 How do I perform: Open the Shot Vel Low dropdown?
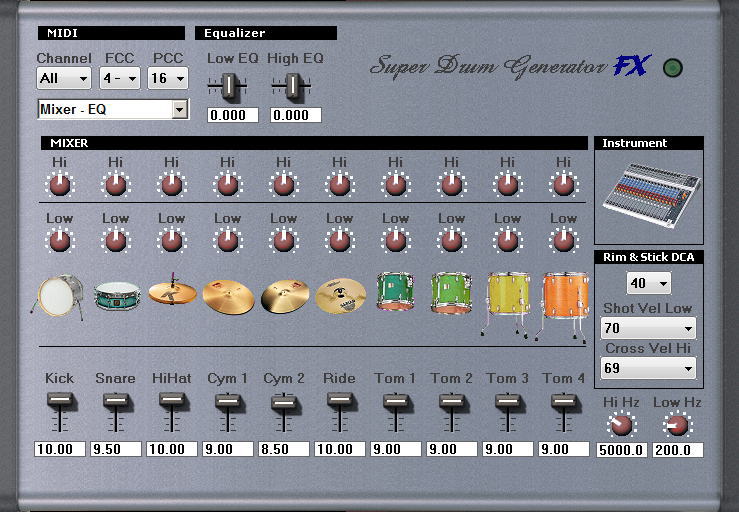coord(649,328)
